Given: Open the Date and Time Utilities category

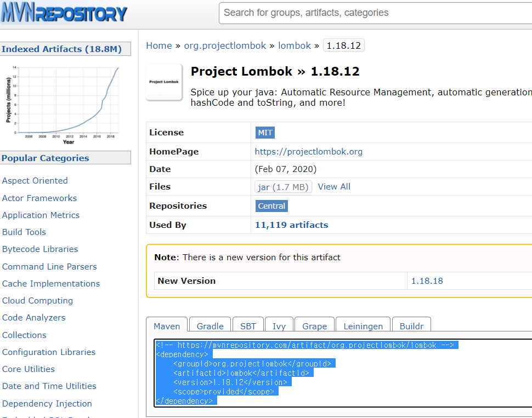Looking at the screenshot, I should coord(49,386).
